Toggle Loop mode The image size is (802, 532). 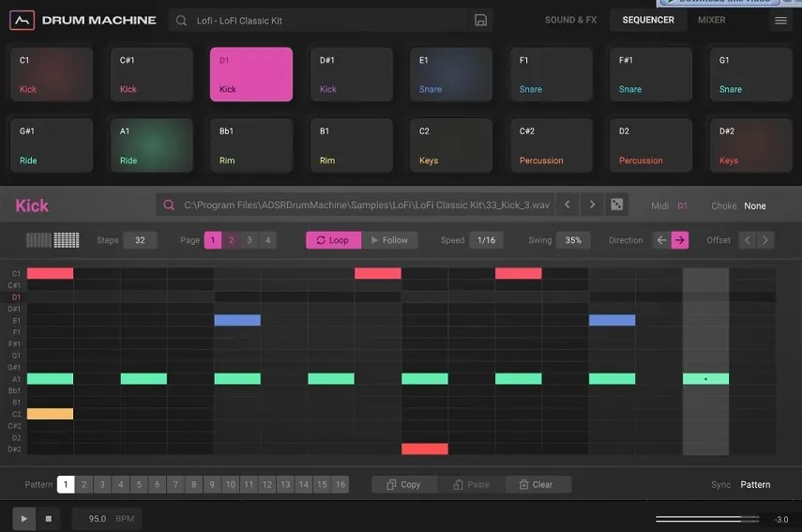coord(334,240)
